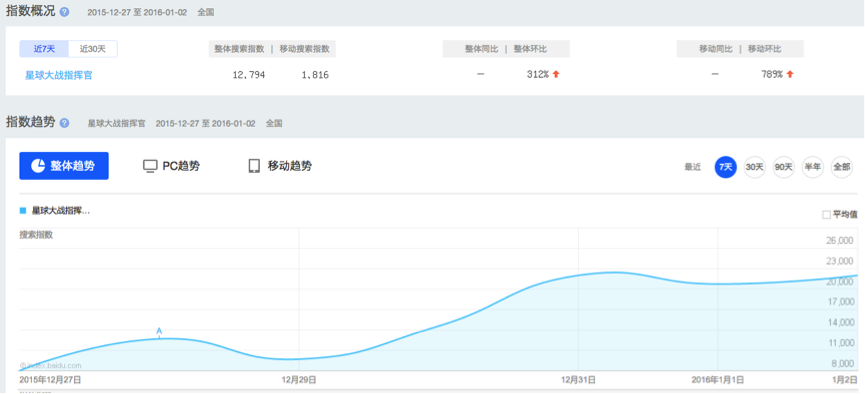This screenshot has width=865, height=394.
Task: Toggle the blue 星球大战指挥 legend swatch
Action: pyautogui.click(x=23, y=211)
